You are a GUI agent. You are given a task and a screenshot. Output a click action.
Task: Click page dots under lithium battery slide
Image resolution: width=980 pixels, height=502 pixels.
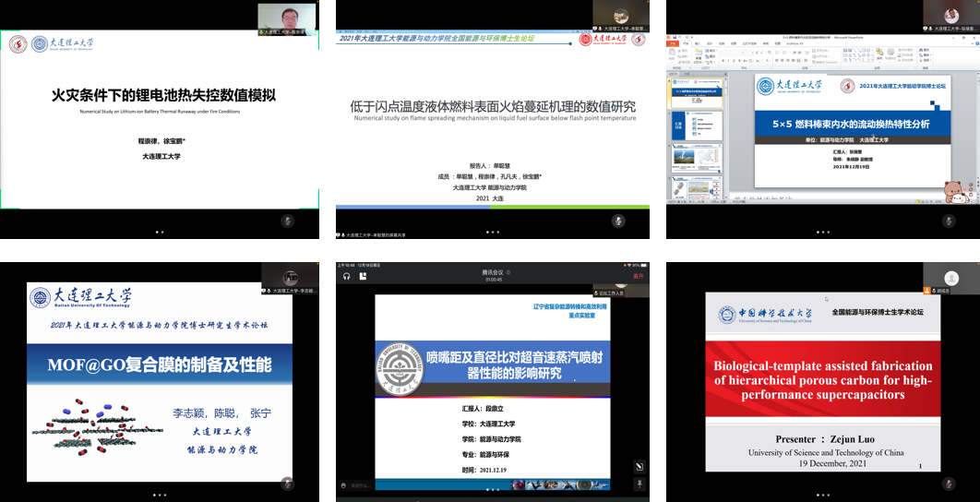[x=160, y=232]
